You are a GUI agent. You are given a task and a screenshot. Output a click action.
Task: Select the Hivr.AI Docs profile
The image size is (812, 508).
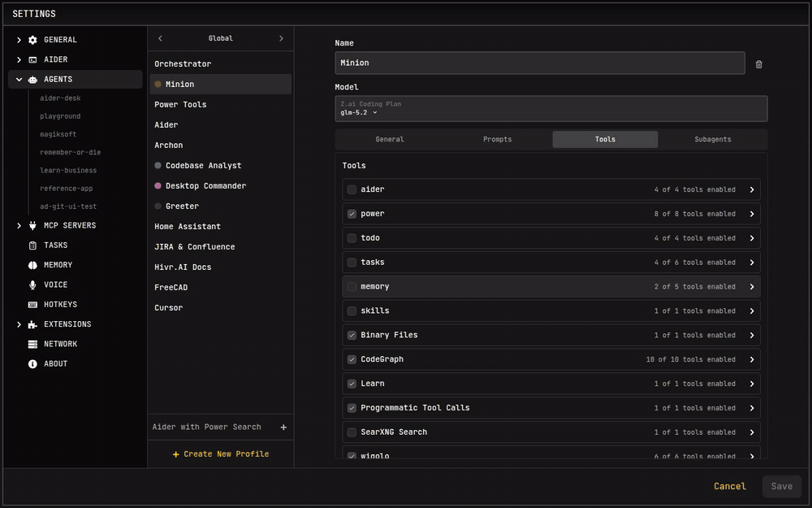221,267
